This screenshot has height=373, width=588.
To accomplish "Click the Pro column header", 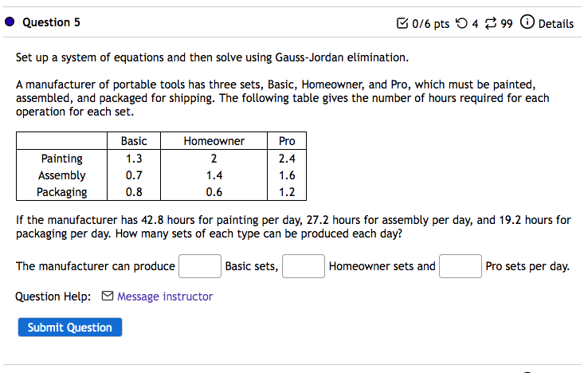I will pyautogui.click(x=287, y=141).
